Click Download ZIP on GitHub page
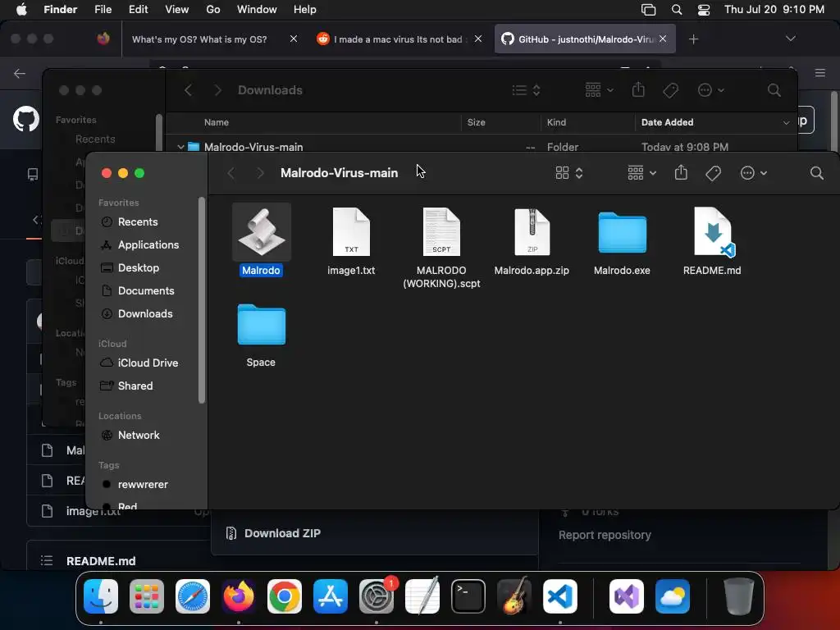This screenshot has width=840, height=630. pyautogui.click(x=274, y=533)
